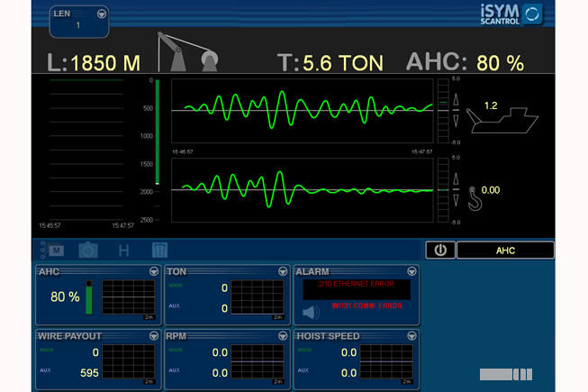Click the hook heave icon
Viewport: 588px width, 392px height.
[x=475, y=198]
